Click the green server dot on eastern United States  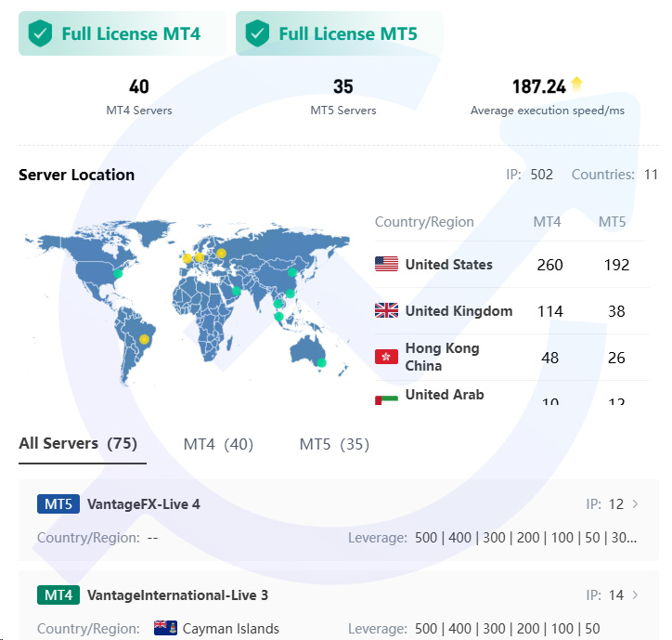[x=118, y=273]
